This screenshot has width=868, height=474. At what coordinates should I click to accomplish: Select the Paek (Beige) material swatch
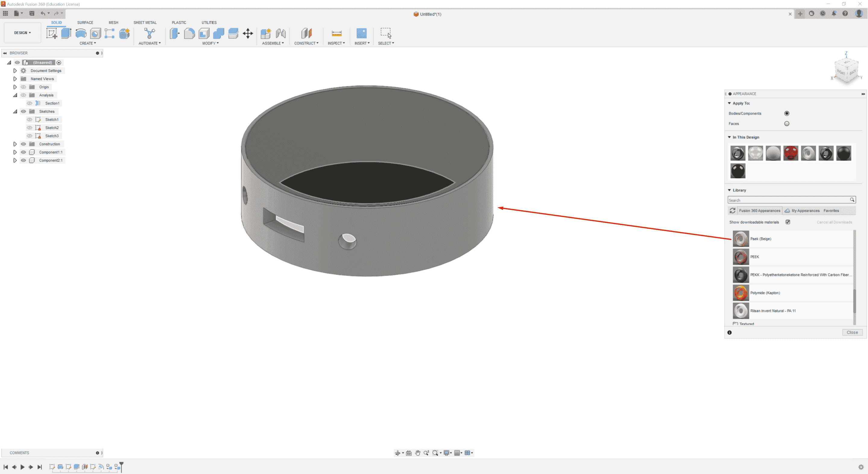click(741, 239)
